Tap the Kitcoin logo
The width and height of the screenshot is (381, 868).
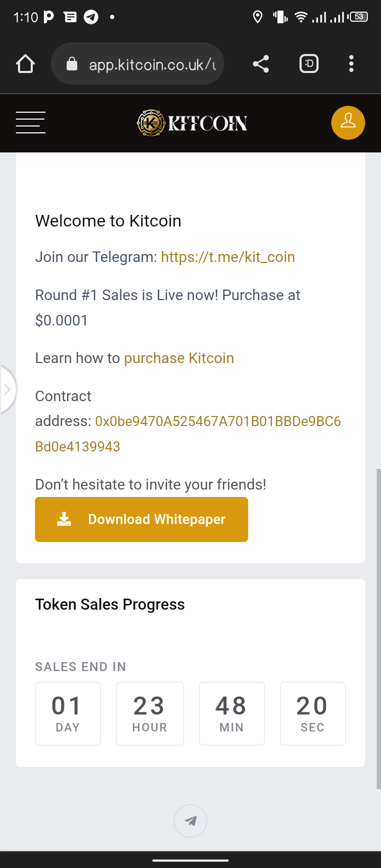click(x=192, y=123)
